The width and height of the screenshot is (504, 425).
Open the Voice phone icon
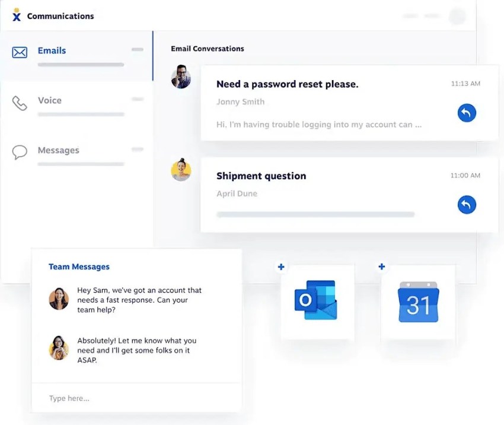coord(20,103)
